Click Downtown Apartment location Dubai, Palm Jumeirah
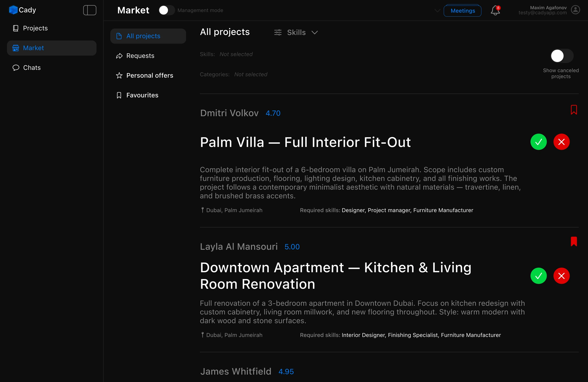This screenshot has width=588, height=382. pos(232,335)
